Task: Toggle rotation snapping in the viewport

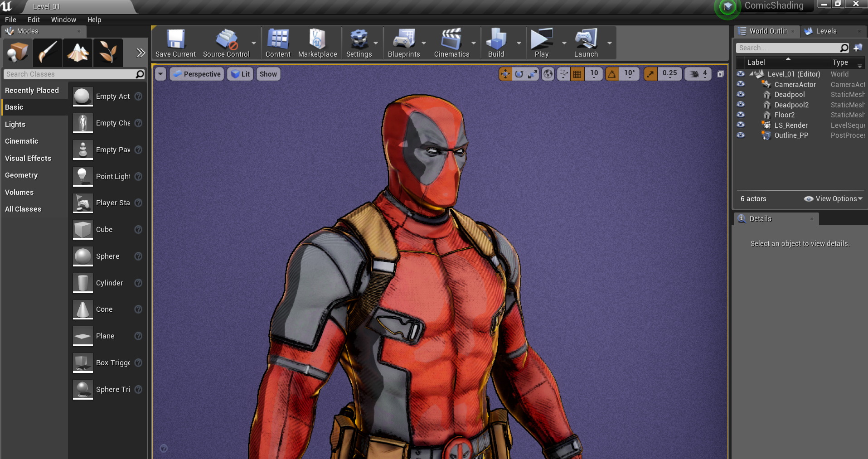Action: [612, 74]
